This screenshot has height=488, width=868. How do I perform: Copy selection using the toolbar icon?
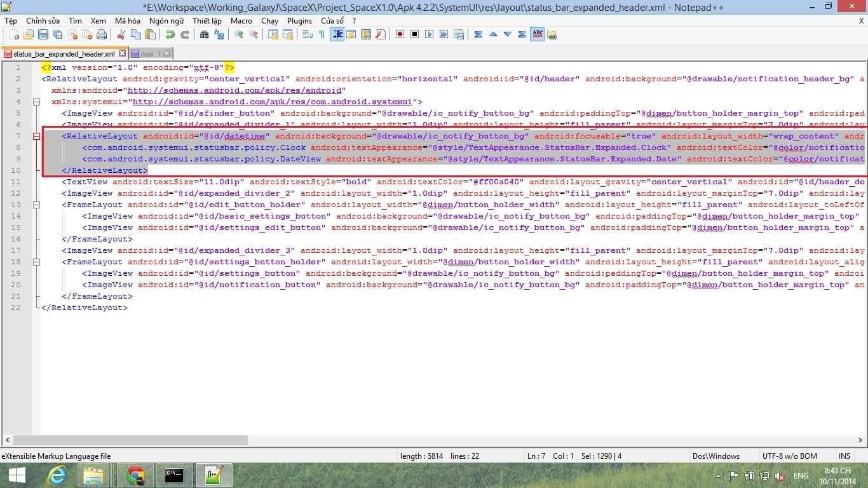click(136, 34)
